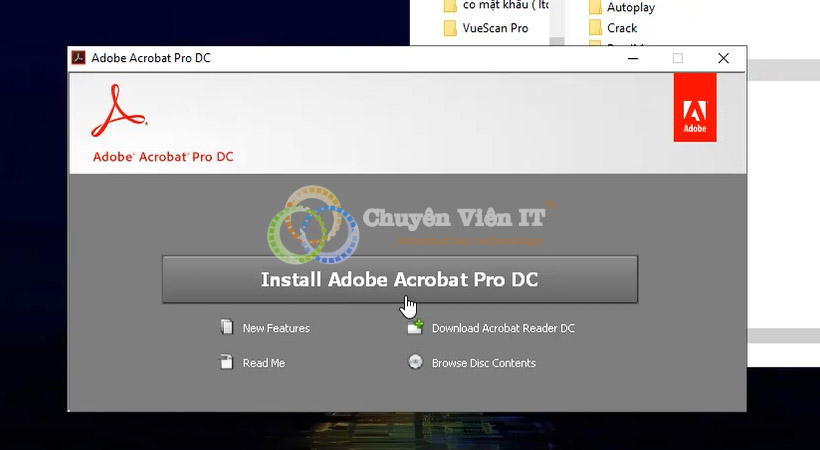This screenshot has height=450, width=820.
Task: Click the Browse Disc Contents disc icon
Action: pos(415,362)
